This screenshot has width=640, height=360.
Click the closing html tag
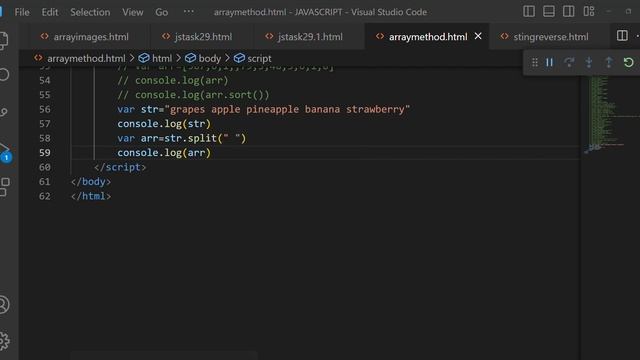pyautogui.click(x=91, y=196)
